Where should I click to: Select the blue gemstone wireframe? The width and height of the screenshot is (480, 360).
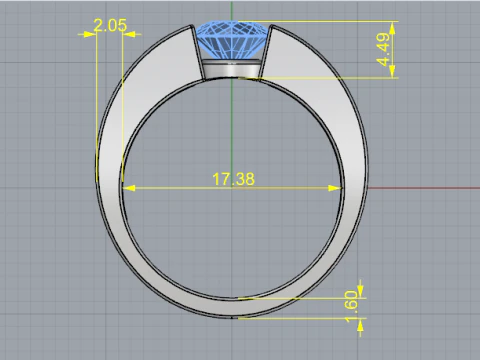click(232, 40)
